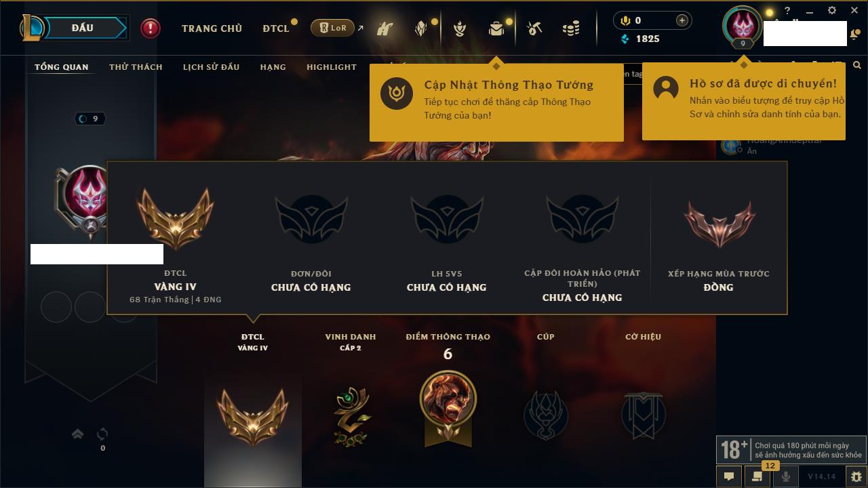Toggle the microphone voice button
This screenshot has height=488, width=868.
[x=786, y=476]
